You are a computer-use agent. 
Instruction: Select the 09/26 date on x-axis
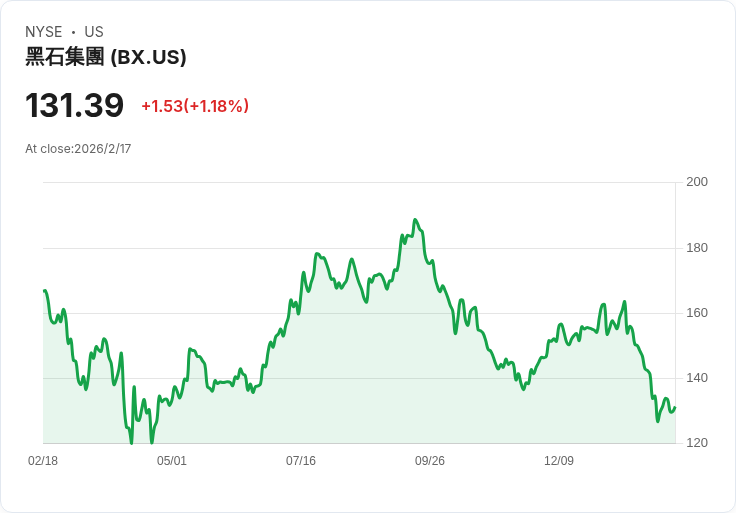pos(430,461)
